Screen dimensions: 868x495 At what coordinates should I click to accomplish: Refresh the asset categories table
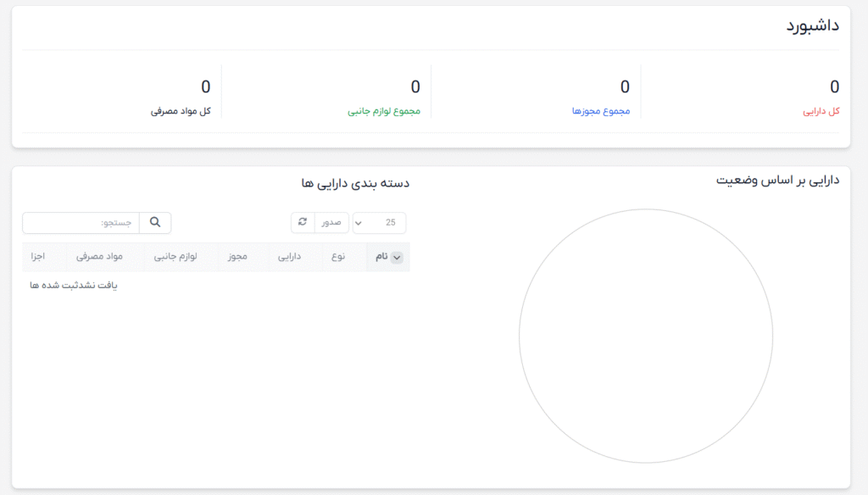pos(303,223)
